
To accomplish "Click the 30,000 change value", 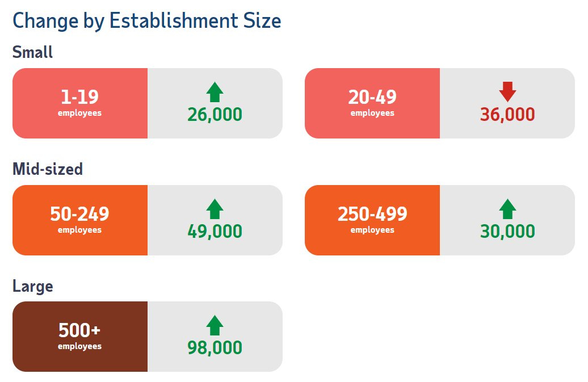I will click(x=507, y=232).
